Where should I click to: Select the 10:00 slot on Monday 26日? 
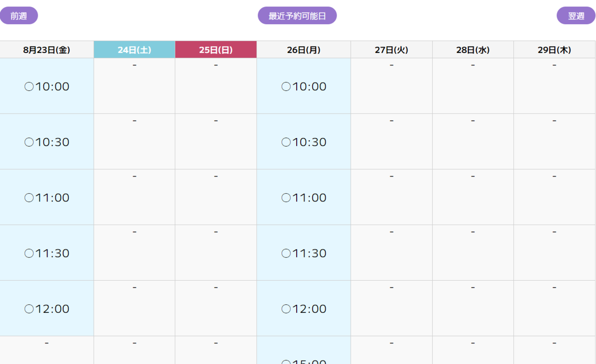[x=304, y=87]
